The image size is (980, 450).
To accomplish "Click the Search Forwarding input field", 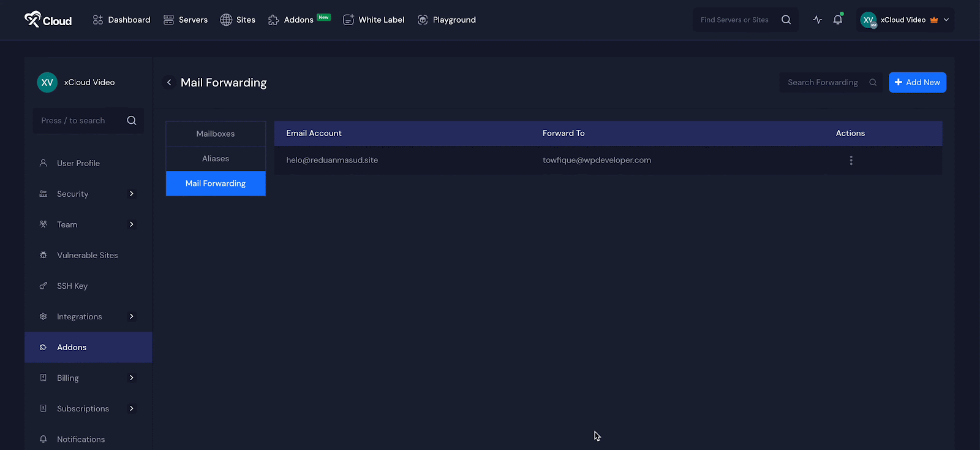I will point(823,82).
